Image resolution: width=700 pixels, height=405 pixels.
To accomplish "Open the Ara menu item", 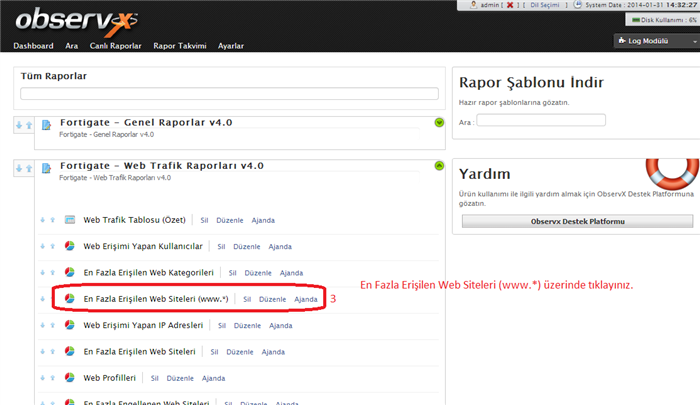I will coord(71,46).
